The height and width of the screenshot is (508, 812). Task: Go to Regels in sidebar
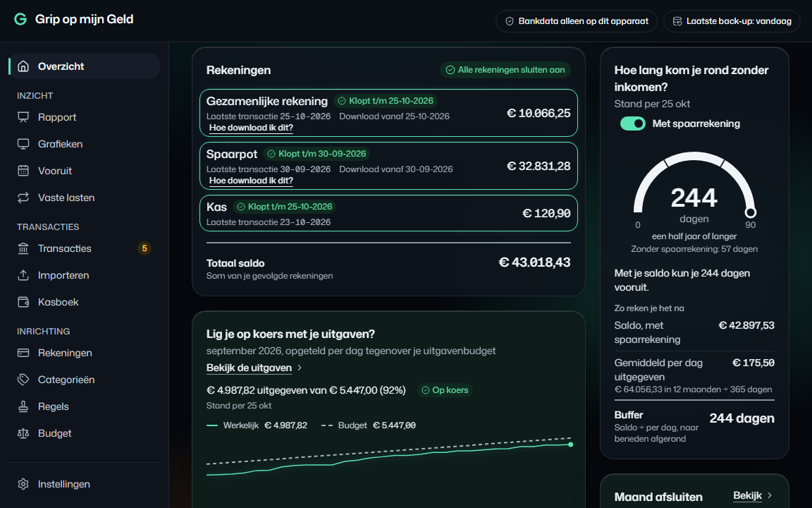point(85,406)
